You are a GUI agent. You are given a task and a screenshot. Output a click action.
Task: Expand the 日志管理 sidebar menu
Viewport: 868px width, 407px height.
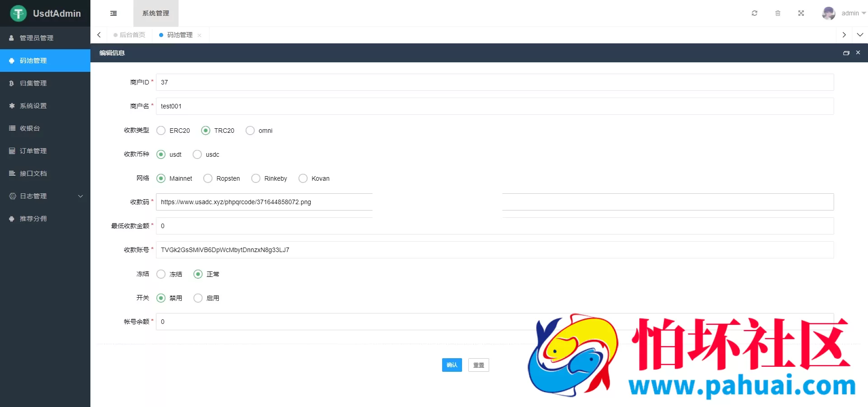[45, 196]
